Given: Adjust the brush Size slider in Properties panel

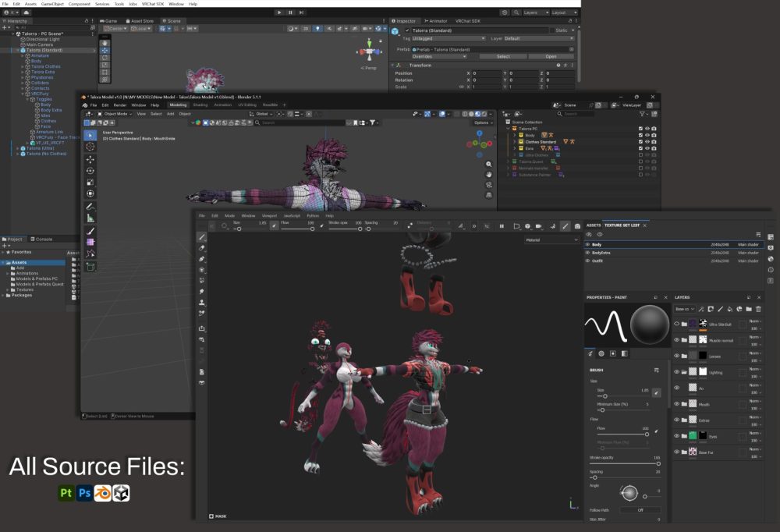Looking at the screenshot, I should (x=625, y=396).
